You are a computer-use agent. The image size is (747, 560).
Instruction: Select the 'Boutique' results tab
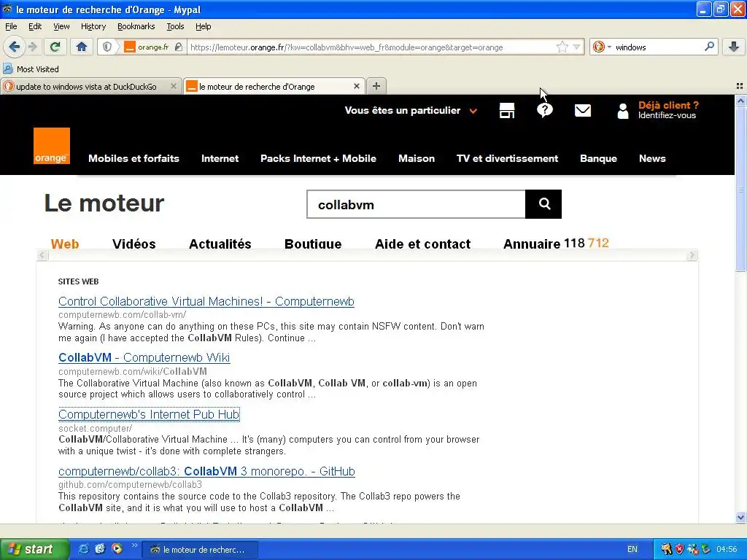point(313,244)
